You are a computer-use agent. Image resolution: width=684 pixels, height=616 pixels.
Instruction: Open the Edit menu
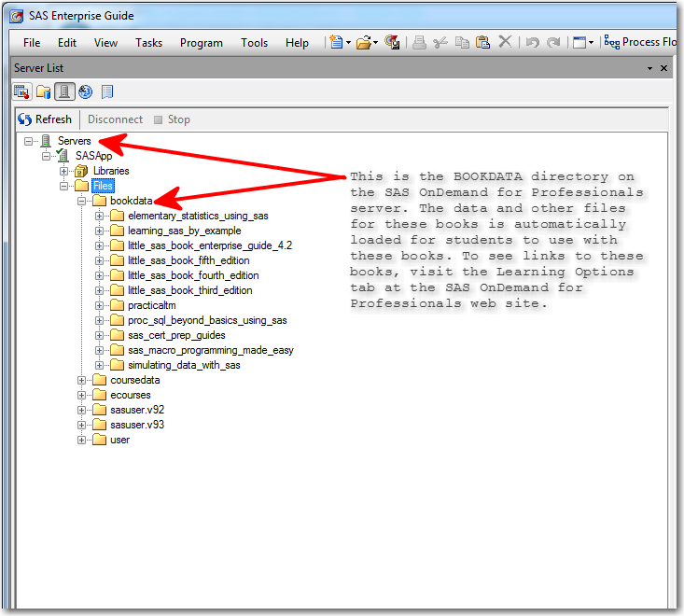point(67,43)
